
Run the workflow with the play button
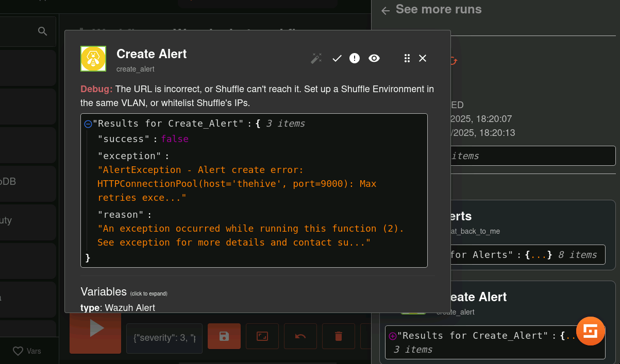click(95, 328)
